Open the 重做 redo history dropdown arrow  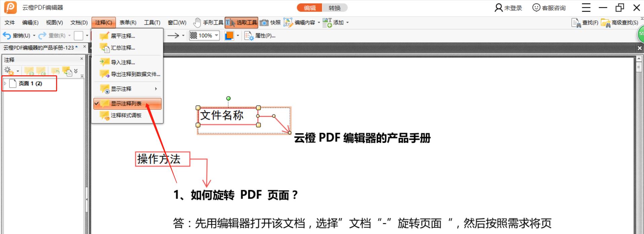70,35
